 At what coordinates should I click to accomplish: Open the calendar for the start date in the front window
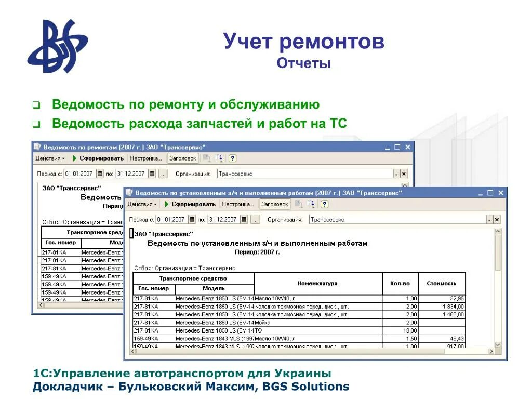point(192,220)
